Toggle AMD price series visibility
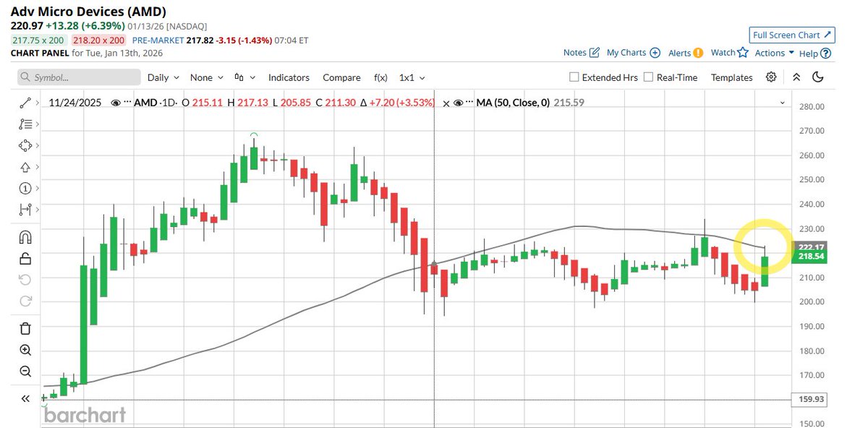The width and height of the screenshot is (868, 428). point(116,103)
